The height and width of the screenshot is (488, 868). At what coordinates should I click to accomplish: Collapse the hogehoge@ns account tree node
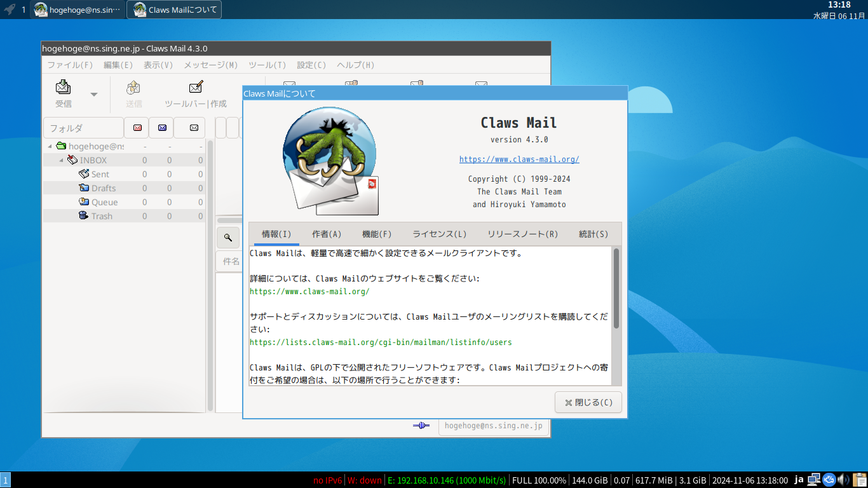(50, 146)
